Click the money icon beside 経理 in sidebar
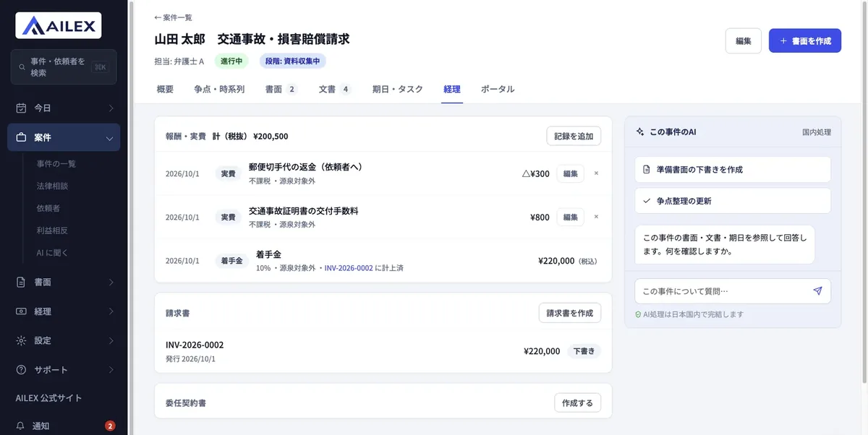This screenshot has width=868, height=435. coord(21,311)
